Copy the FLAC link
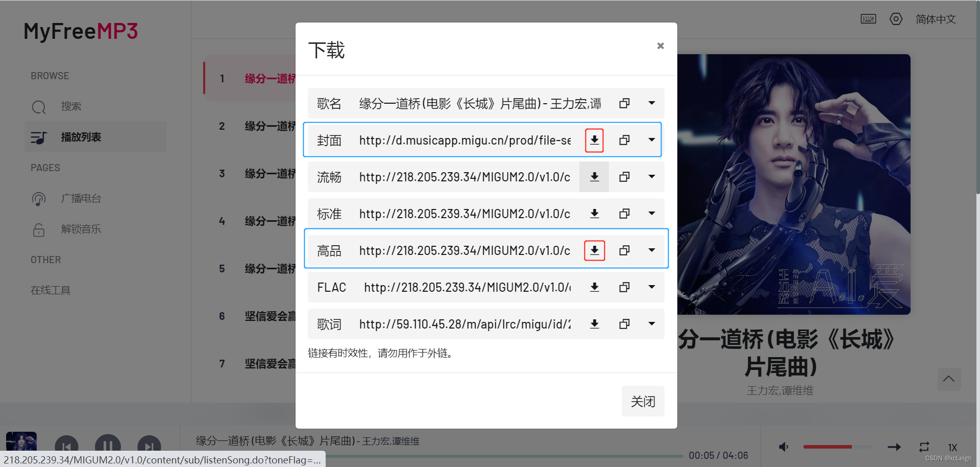Viewport: 980px width, 467px height. pyautogui.click(x=624, y=287)
